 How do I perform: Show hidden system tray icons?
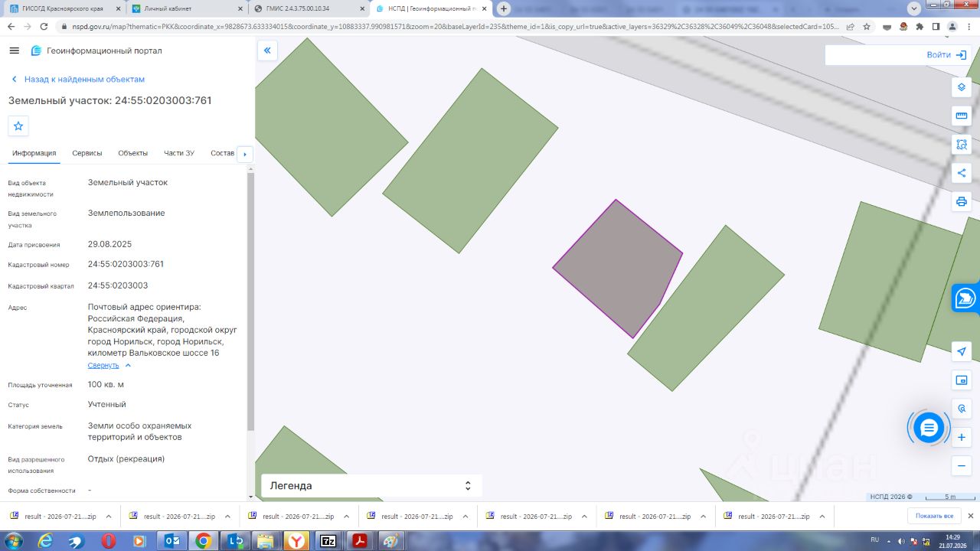click(x=888, y=540)
